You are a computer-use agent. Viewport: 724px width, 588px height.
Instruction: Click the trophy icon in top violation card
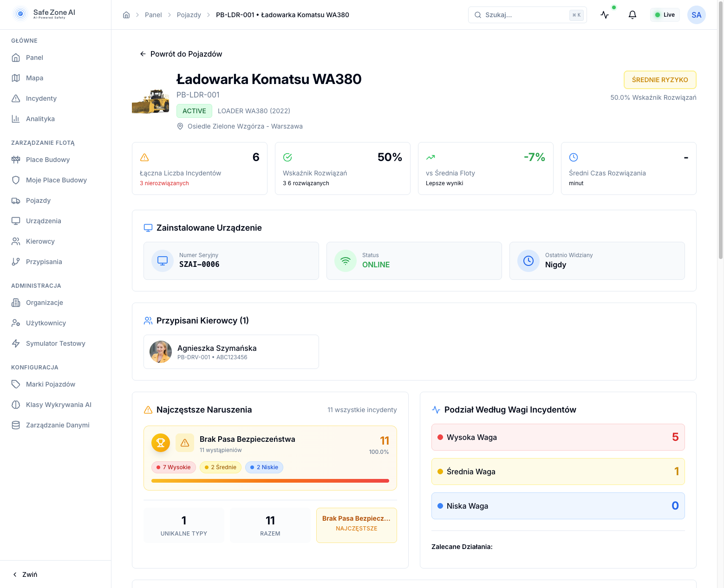click(x=161, y=443)
